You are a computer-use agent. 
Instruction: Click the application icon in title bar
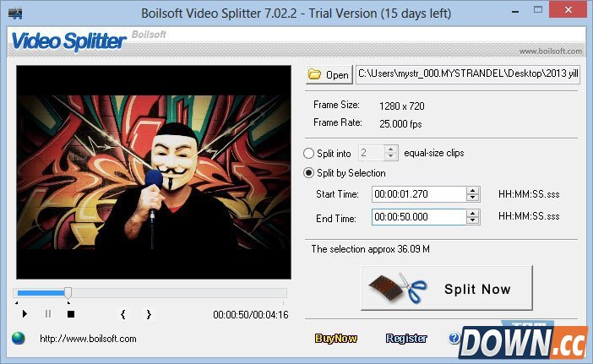[x=15, y=14]
